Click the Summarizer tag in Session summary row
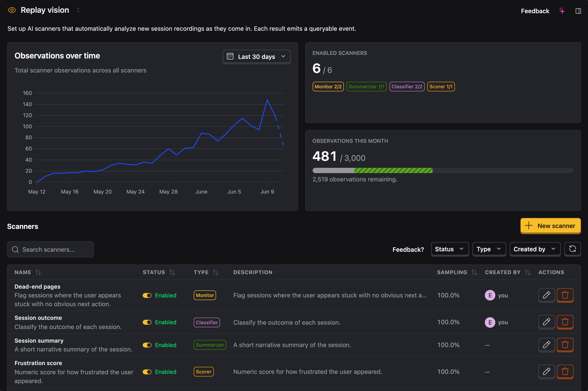588x391 pixels. (210, 345)
